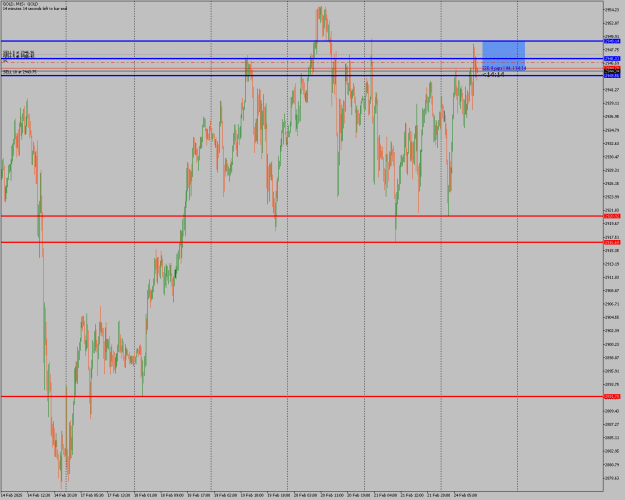Click price scale value 2936.95
Viewport: 625px width, 500px height.
point(612,117)
